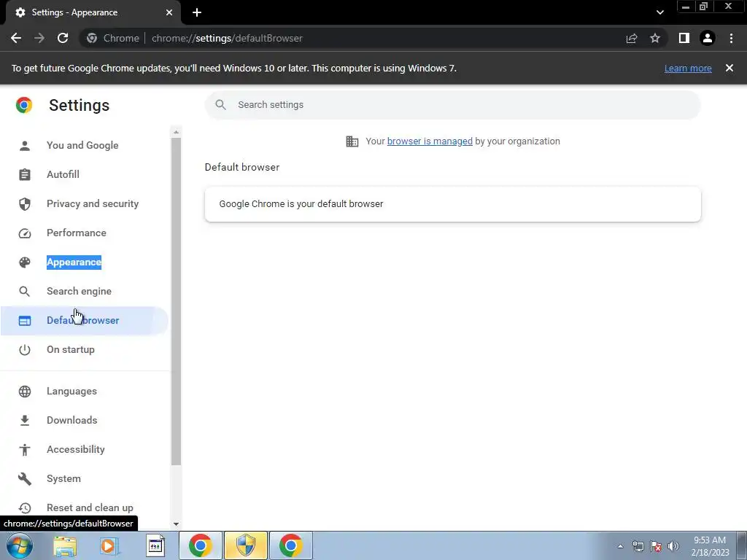Reload the current settings page
747x560 pixels.
click(x=63, y=38)
